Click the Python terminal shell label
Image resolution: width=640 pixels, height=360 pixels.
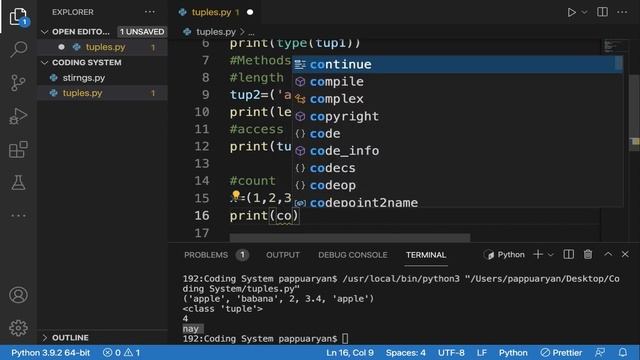coord(504,255)
